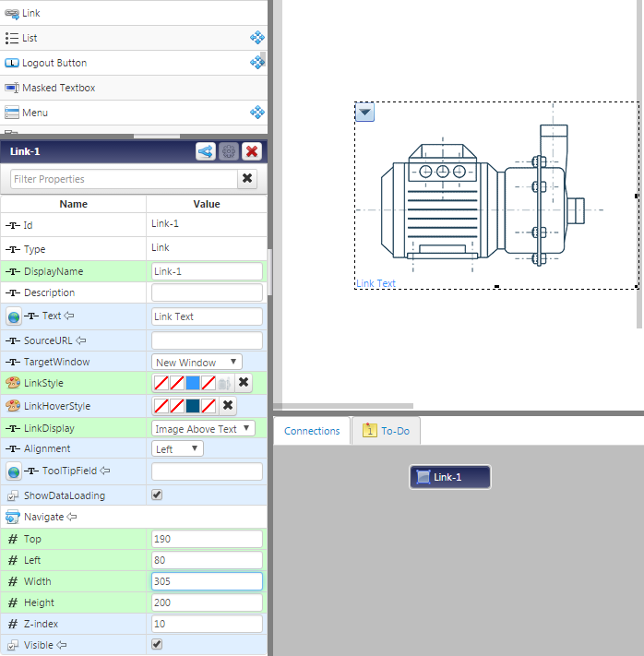Viewport: 644px width, 656px height.
Task: Click the DisplayName input field
Action: pos(207,271)
